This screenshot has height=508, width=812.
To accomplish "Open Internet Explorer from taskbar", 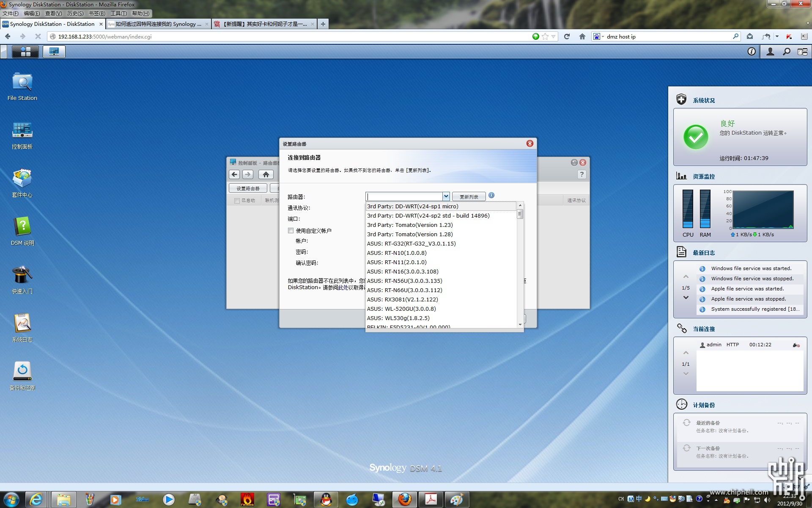I will (36, 500).
